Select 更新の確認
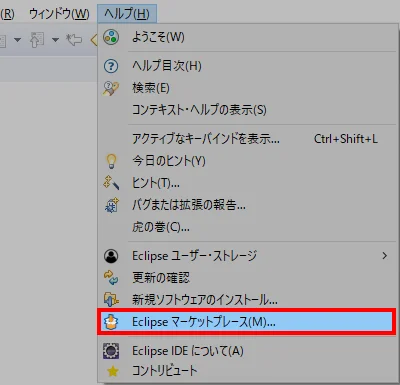The image size is (400, 385). tap(247, 278)
